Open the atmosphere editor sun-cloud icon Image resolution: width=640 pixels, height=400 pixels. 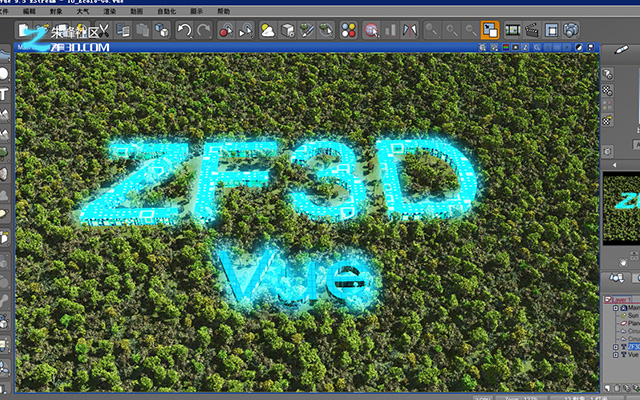268,30
